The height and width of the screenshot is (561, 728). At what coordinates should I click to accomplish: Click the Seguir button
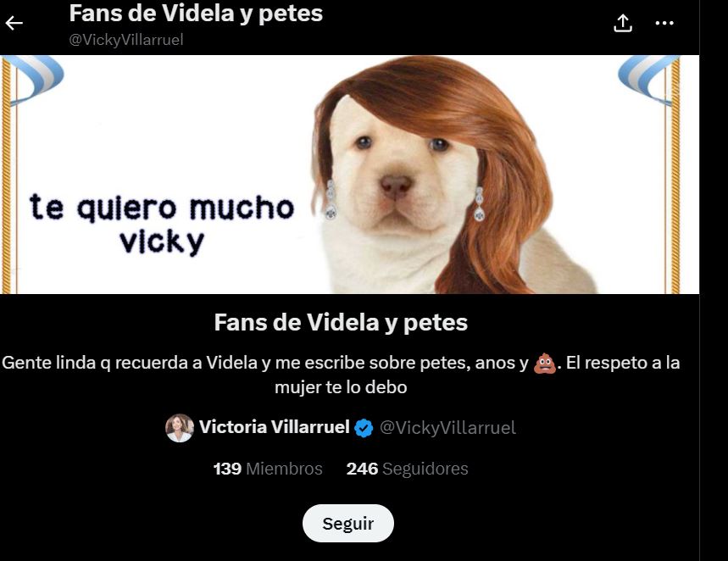point(348,524)
